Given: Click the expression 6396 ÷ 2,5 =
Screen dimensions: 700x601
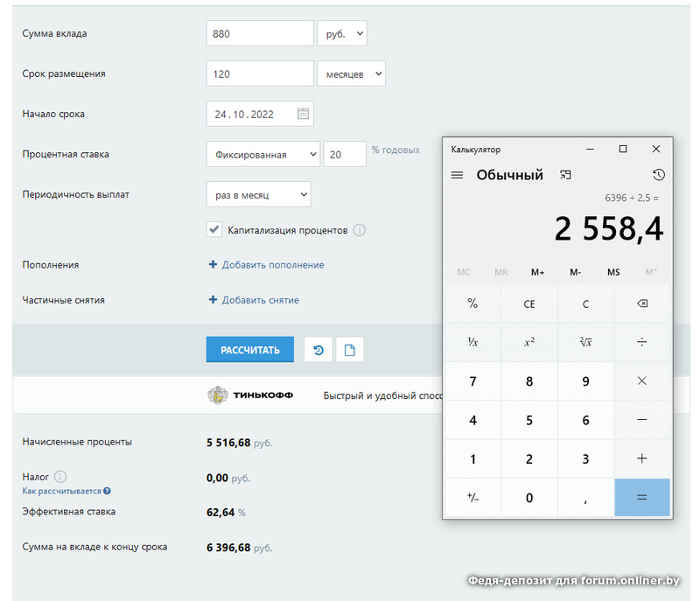Looking at the screenshot, I should click(x=631, y=198).
